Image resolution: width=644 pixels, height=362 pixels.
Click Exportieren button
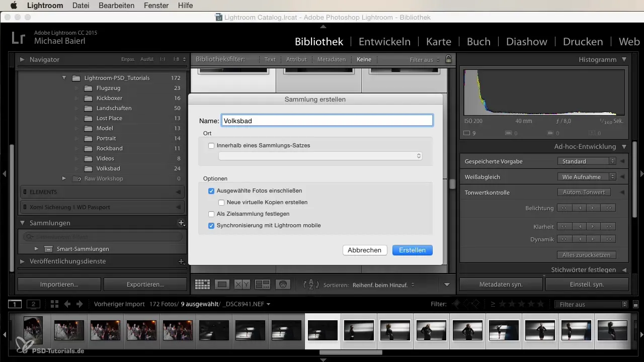pos(145,284)
